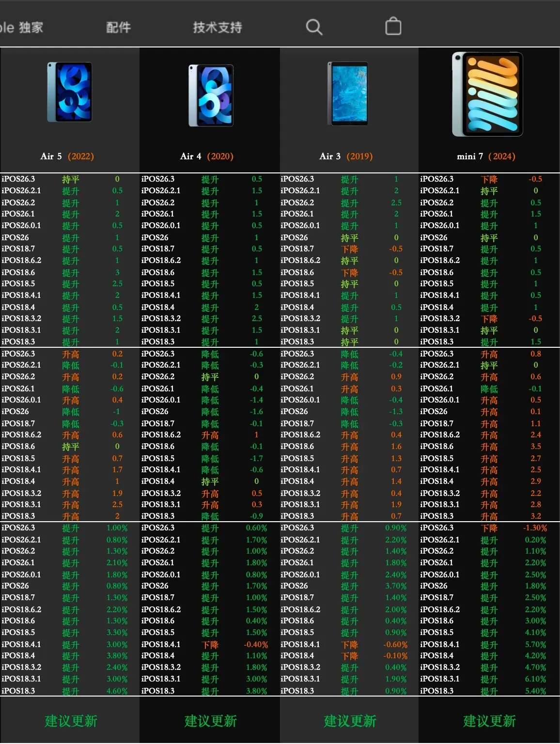The width and height of the screenshot is (560, 744).
Task: Select the 5.70% value in mini 7 column
Action: click(x=536, y=645)
